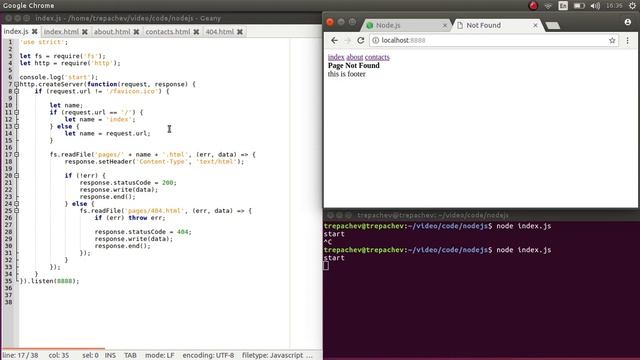Collapse the code fold at line 7
This screenshot has height=360, width=640.
pyautogui.click(x=17, y=84)
